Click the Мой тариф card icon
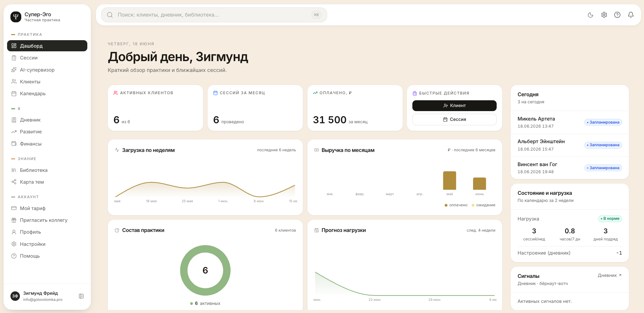 [x=14, y=208]
